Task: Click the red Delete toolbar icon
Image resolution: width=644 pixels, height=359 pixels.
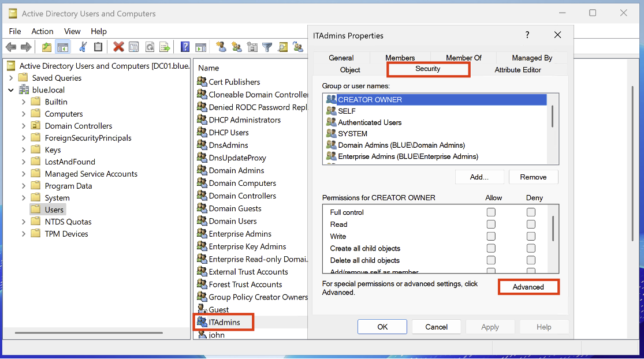Action: point(118,47)
